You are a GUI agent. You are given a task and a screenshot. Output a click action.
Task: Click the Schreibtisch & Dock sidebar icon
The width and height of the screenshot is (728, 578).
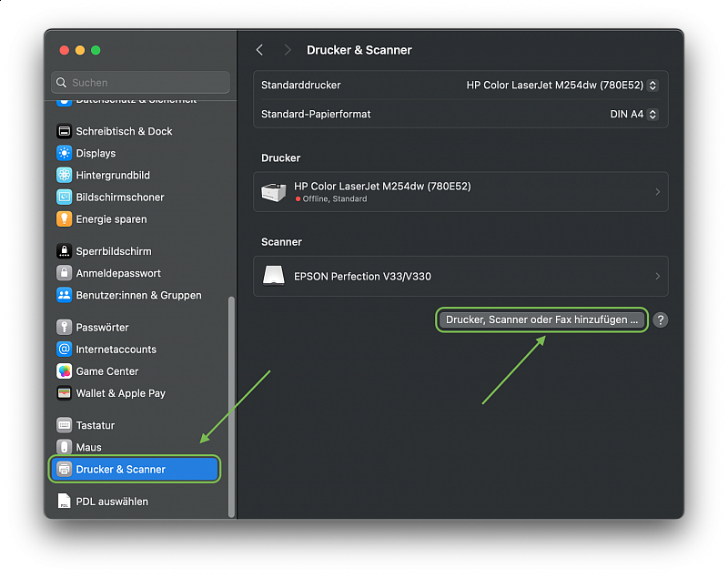coord(64,131)
